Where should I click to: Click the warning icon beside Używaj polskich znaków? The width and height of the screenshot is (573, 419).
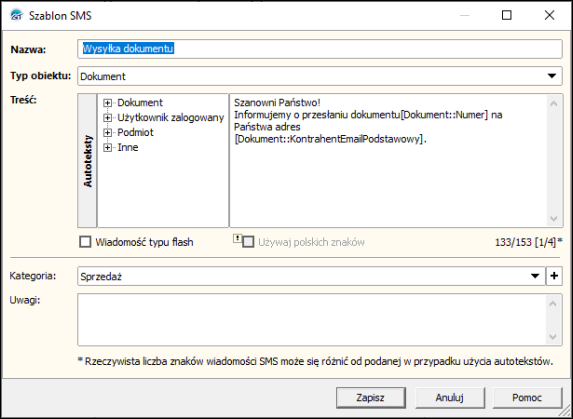tap(237, 239)
